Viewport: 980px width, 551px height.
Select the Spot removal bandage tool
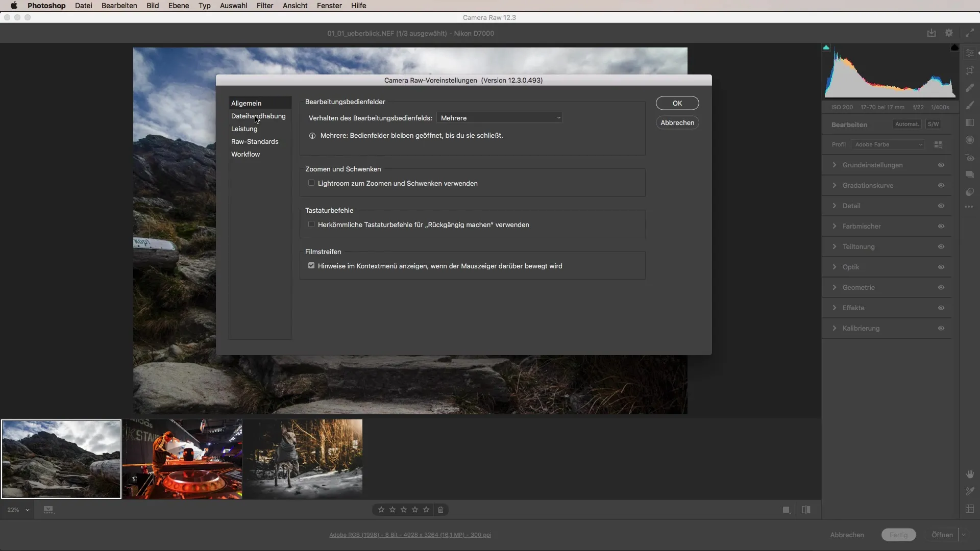pos(970,88)
